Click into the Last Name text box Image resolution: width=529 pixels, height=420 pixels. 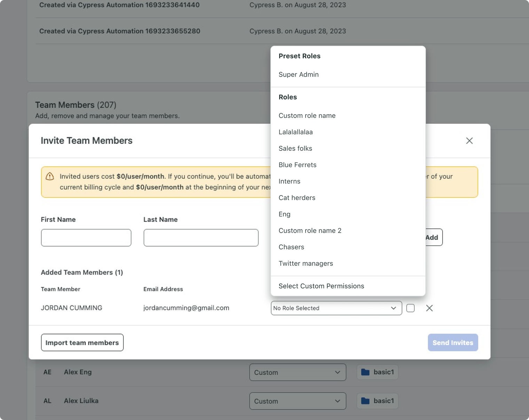click(x=201, y=238)
